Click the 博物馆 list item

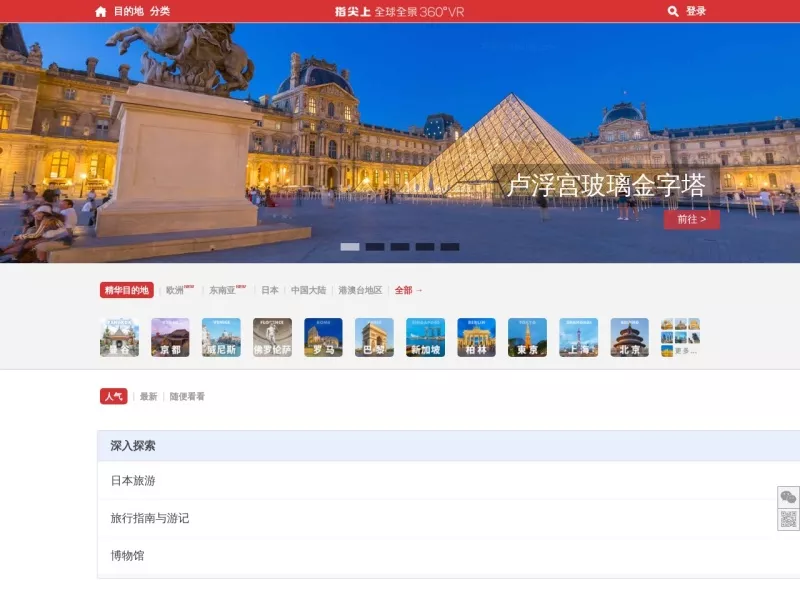tap(448, 556)
